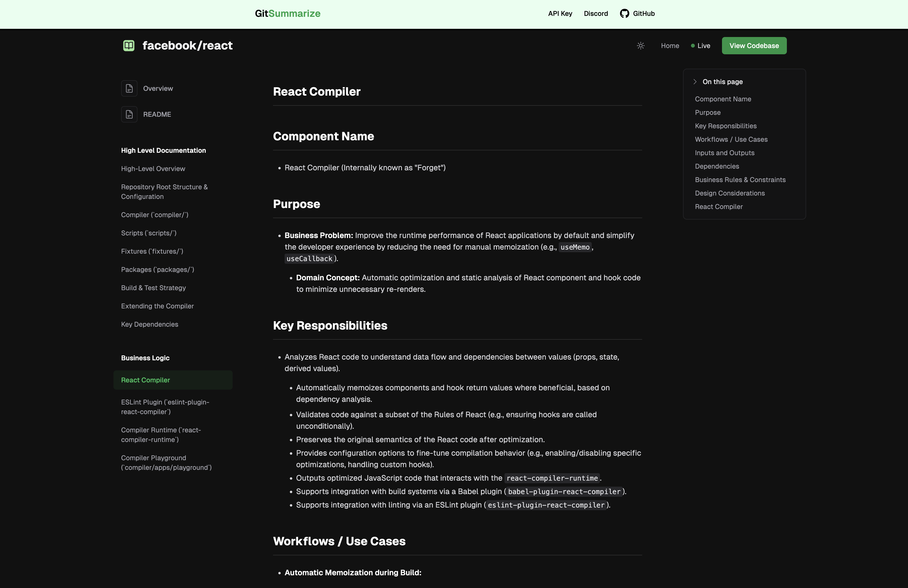The image size is (908, 588).
Task: Open Repository Root Structure & Configuration page
Action: coord(164,192)
